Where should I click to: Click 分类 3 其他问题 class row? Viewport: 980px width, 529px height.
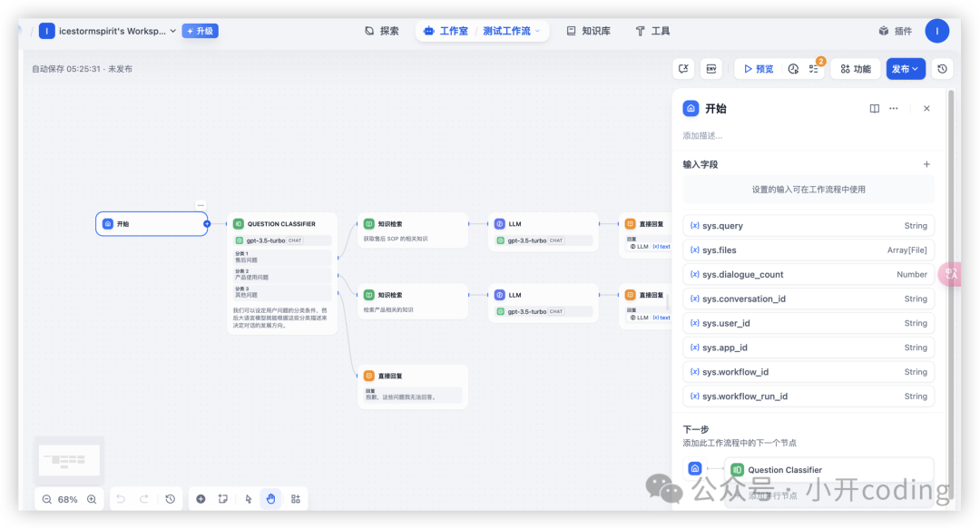(x=282, y=292)
